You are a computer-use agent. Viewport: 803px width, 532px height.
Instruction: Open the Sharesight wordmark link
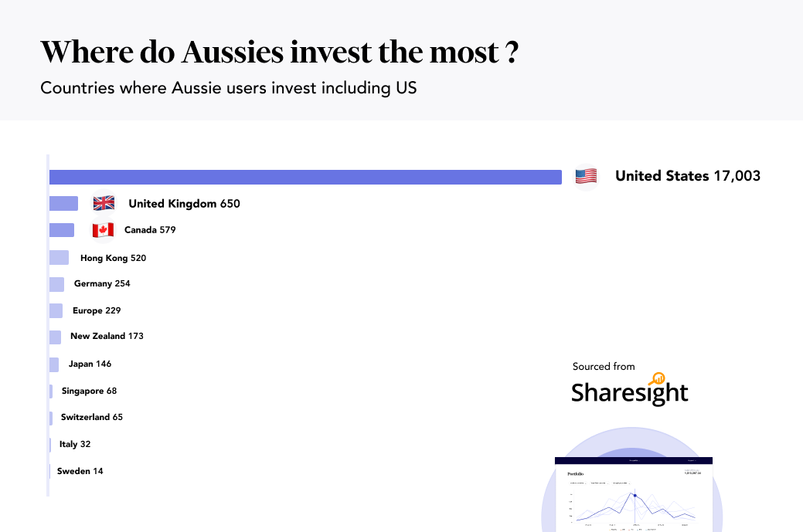point(629,393)
